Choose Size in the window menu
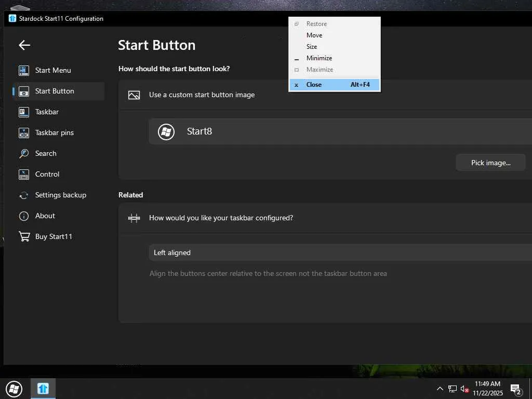532x399 pixels. click(x=334, y=46)
